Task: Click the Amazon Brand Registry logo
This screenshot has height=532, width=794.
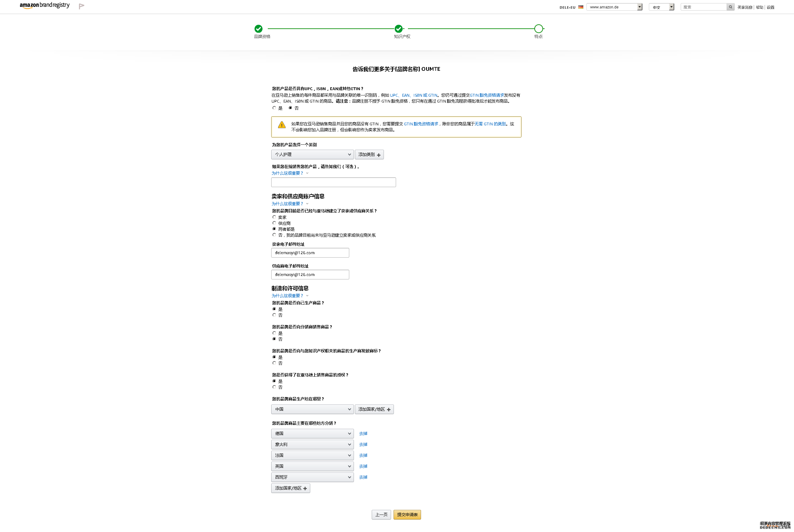Action: [45, 5]
